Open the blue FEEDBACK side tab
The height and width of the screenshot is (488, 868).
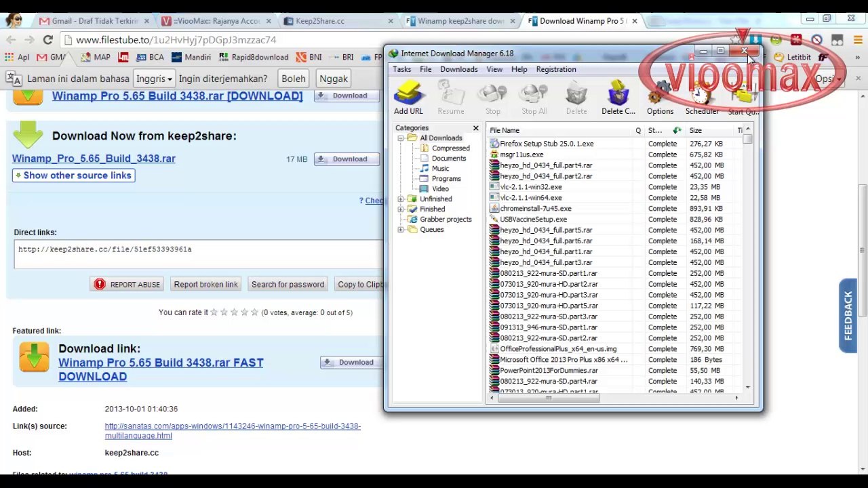click(x=848, y=316)
